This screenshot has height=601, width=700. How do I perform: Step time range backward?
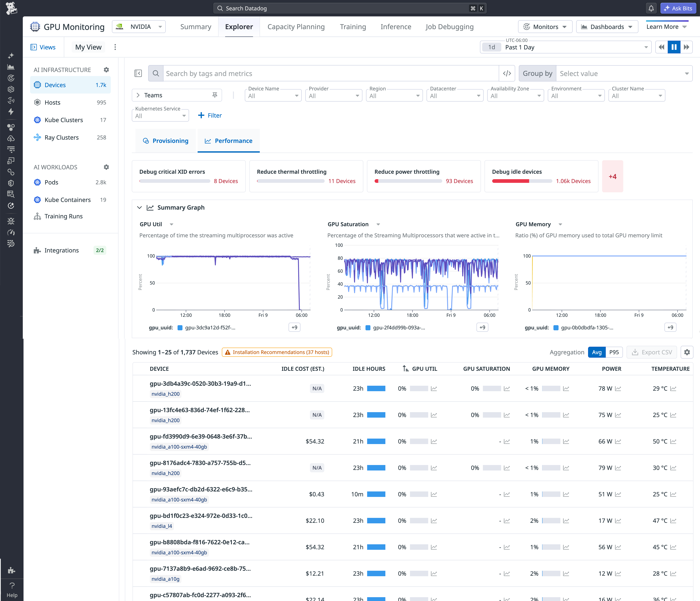pyautogui.click(x=661, y=47)
